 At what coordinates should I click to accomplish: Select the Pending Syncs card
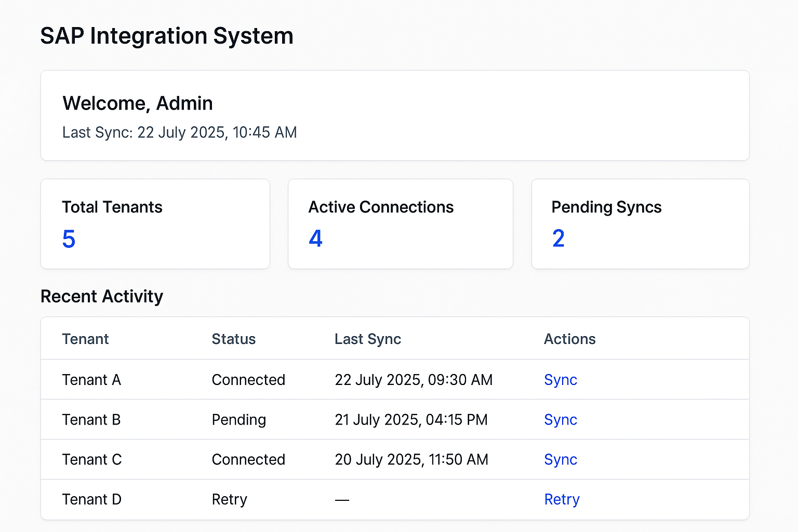pos(640,223)
